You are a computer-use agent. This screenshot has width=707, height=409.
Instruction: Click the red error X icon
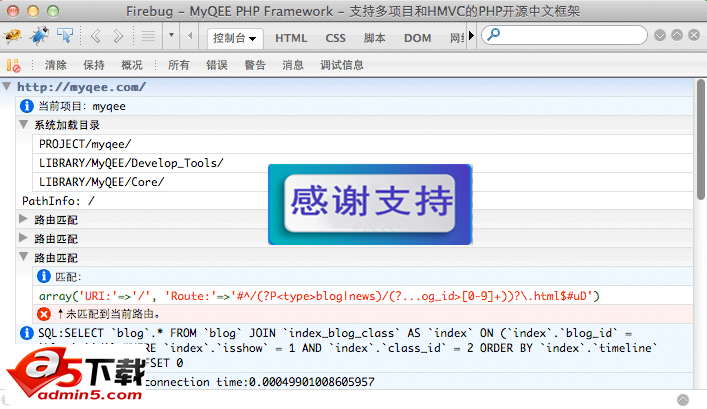coord(44,314)
